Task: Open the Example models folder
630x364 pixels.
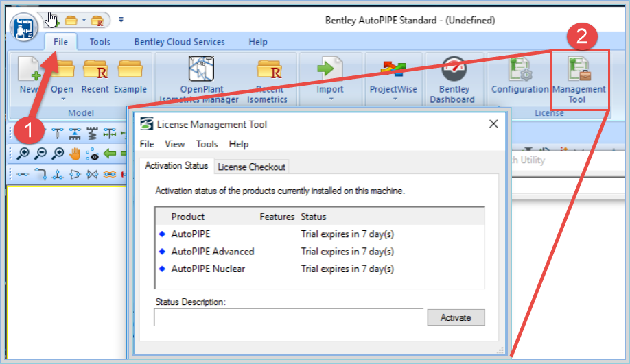Action: 130,75
